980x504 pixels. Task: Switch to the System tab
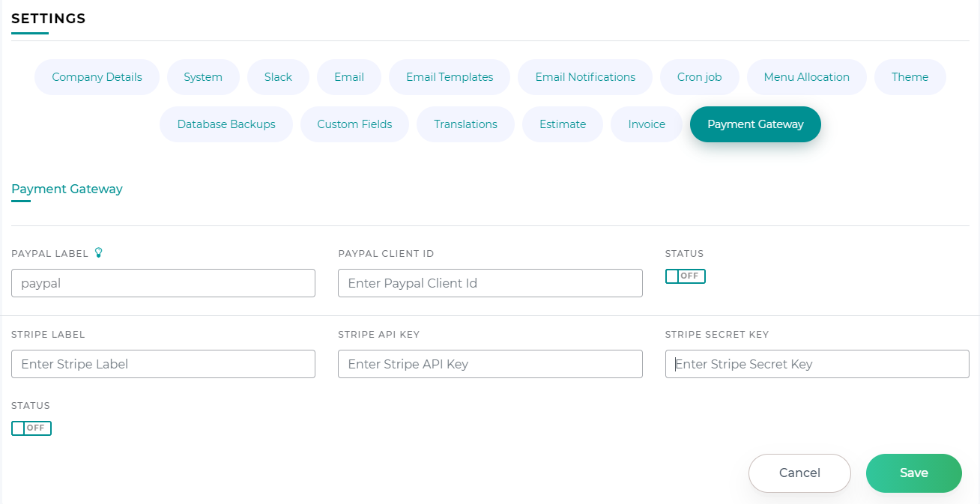click(203, 77)
